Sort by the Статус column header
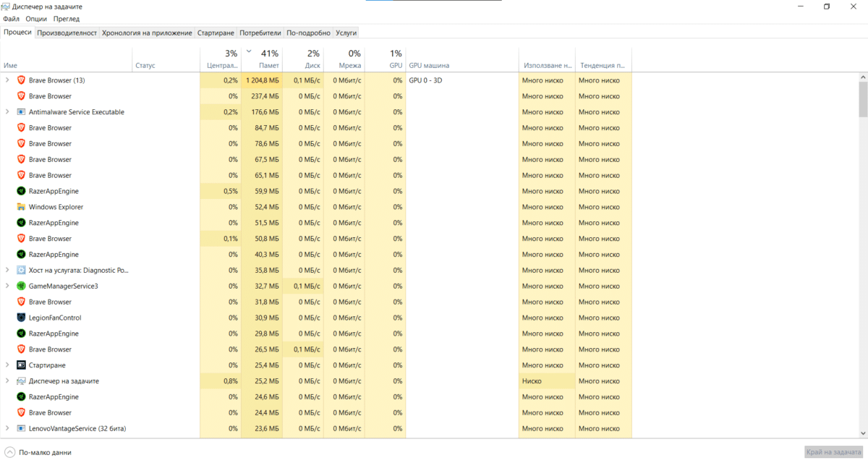This screenshot has height=463, width=868. point(166,59)
